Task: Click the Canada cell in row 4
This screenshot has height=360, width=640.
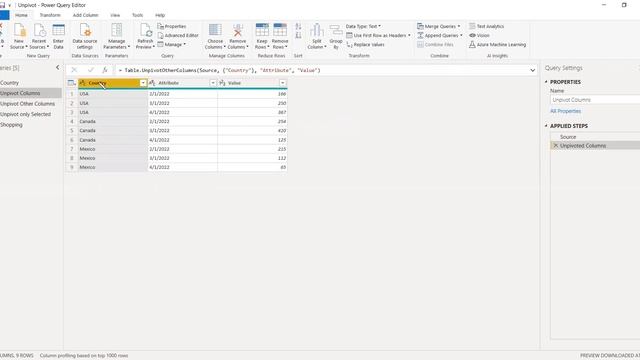Action: click(113, 121)
